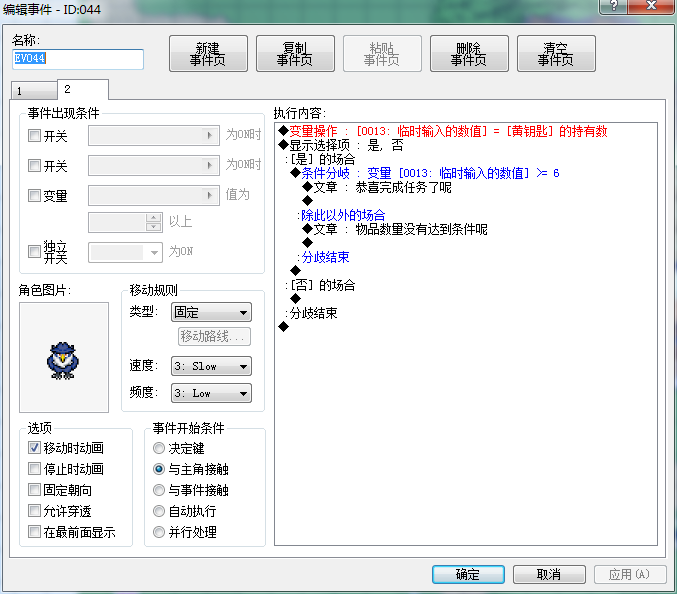Open the 速度 speed dropdown
Viewport: 677px width, 594px height.
pyautogui.click(x=211, y=366)
